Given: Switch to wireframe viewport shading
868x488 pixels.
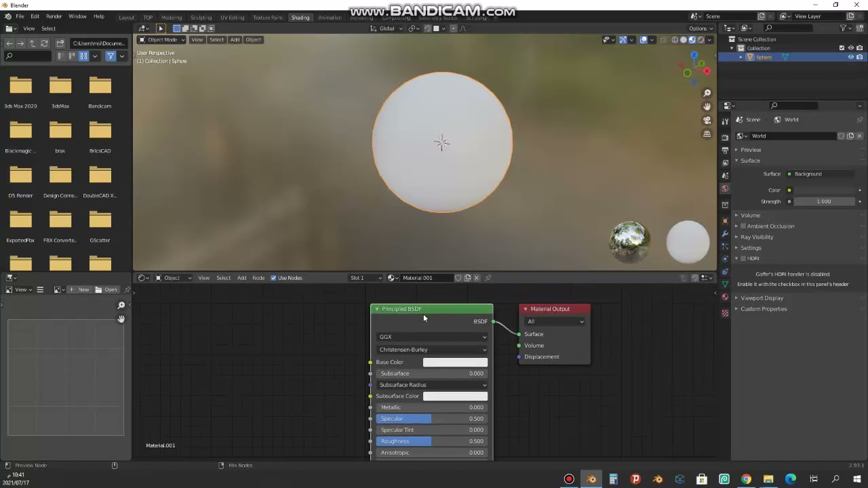Looking at the screenshot, I should pos(675,40).
